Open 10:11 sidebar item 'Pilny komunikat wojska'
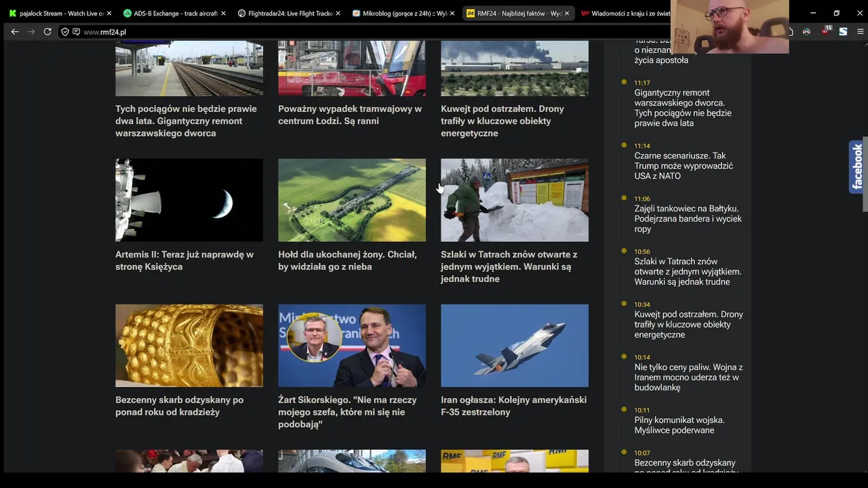The width and height of the screenshot is (868, 488). click(x=679, y=425)
